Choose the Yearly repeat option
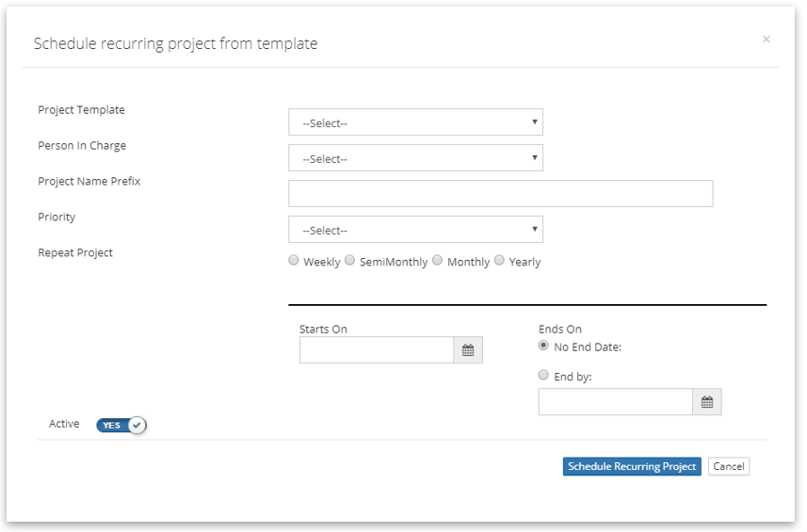Viewport: 807px width, 532px height. coord(499,261)
